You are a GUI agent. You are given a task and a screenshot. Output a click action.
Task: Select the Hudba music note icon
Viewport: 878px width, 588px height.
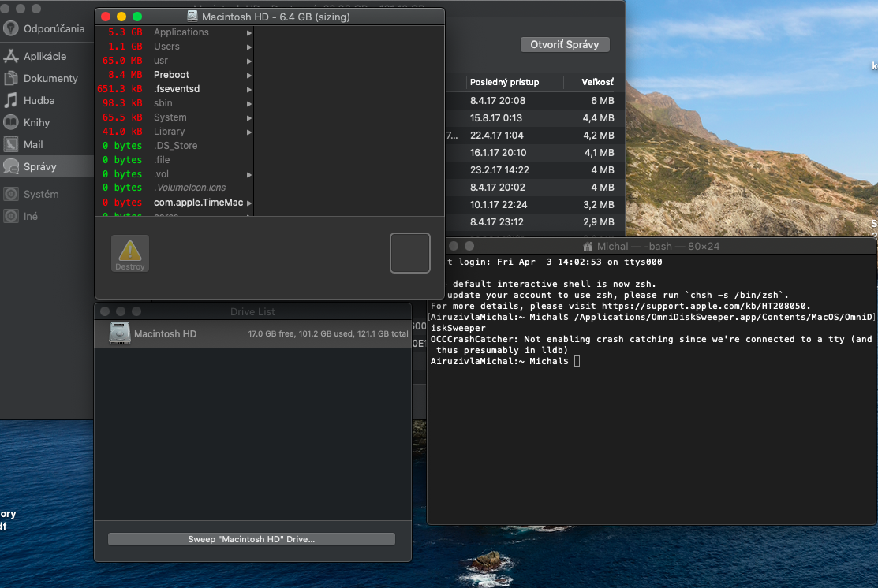(x=10, y=100)
